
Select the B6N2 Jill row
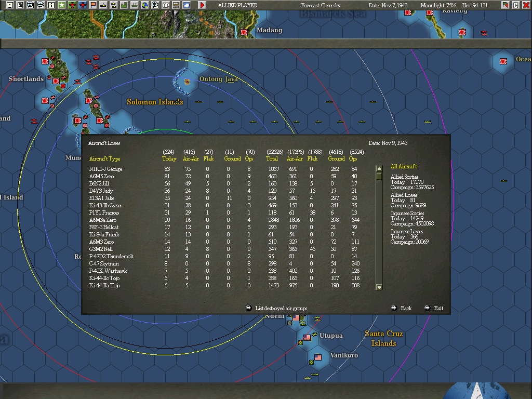click(x=224, y=183)
